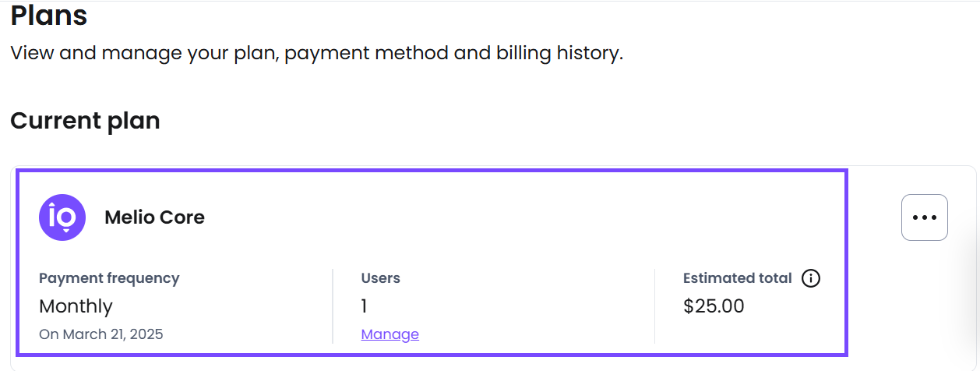Click the Plans page heading
Image resolution: width=980 pixels, height=371 pixels.
tap(48, 15)
